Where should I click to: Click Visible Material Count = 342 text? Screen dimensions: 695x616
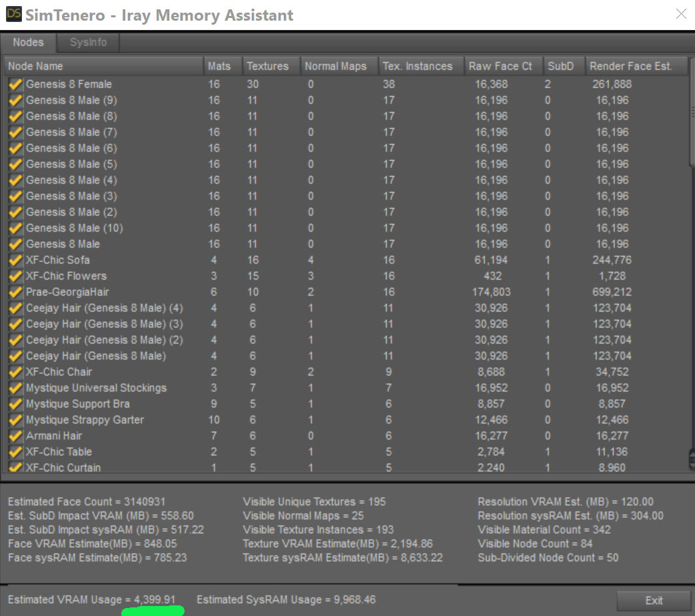click(544, 529)
